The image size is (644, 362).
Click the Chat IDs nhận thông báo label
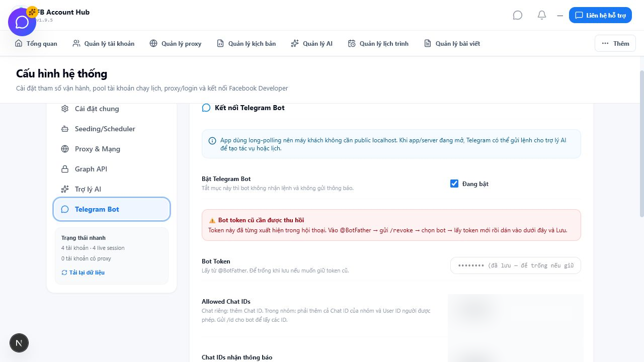coord(237,357)
